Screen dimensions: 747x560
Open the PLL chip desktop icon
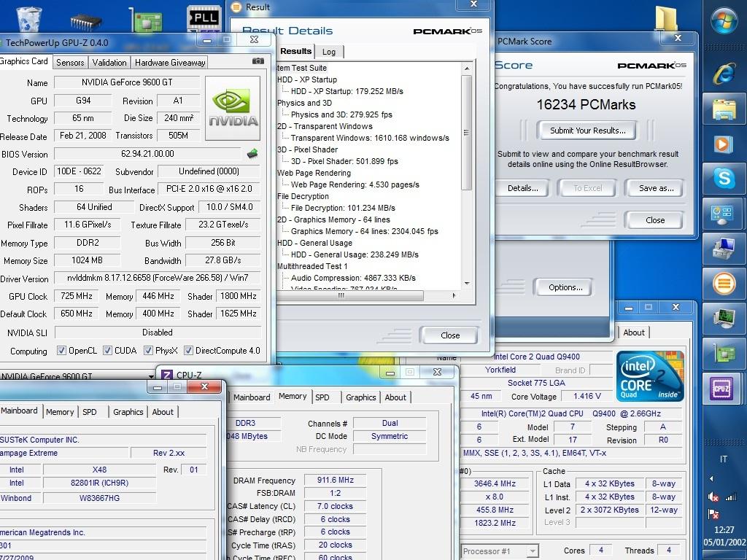coord(204,18)
